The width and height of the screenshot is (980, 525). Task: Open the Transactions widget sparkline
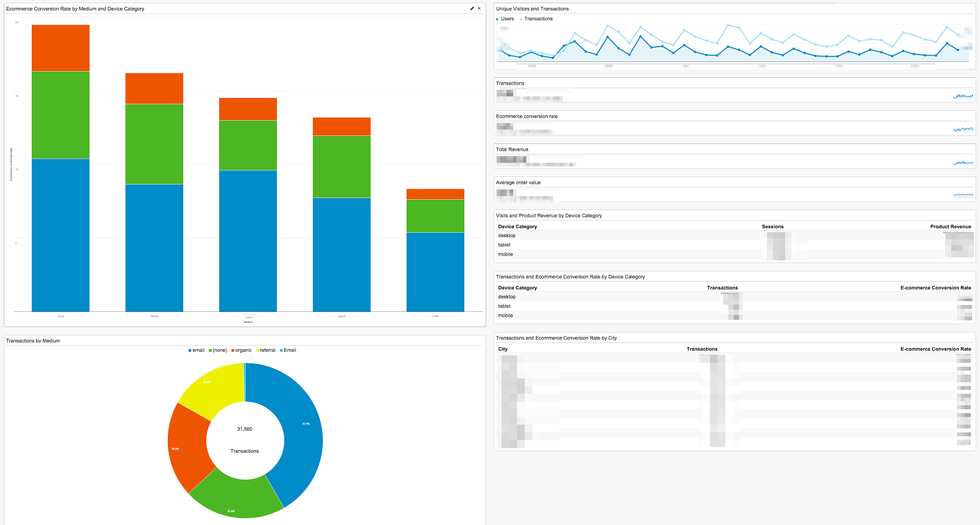coord(963,96)
